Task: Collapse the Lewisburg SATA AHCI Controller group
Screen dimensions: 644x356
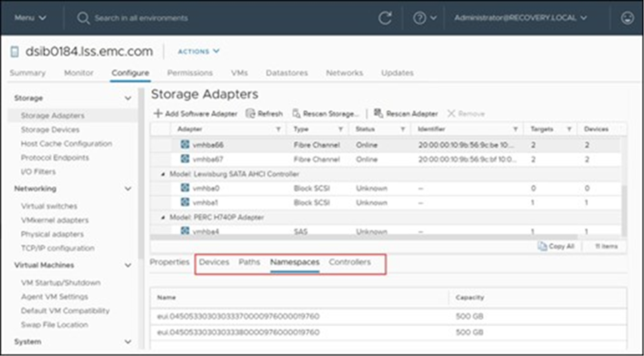Action: (x=163, y=174)
